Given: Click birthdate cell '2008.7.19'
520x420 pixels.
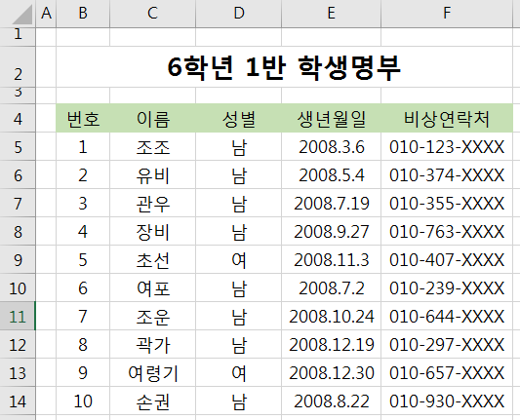Looking at the screenshot, I should [x=332, y=203].
